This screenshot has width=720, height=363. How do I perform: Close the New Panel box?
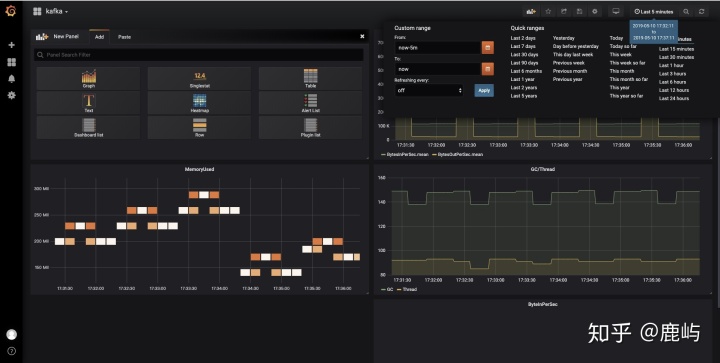[x=362, y=36]
